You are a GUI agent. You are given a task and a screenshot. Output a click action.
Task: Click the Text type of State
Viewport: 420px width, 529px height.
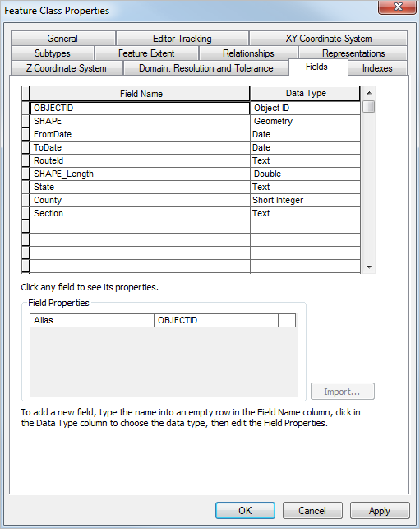pos(306,187)
